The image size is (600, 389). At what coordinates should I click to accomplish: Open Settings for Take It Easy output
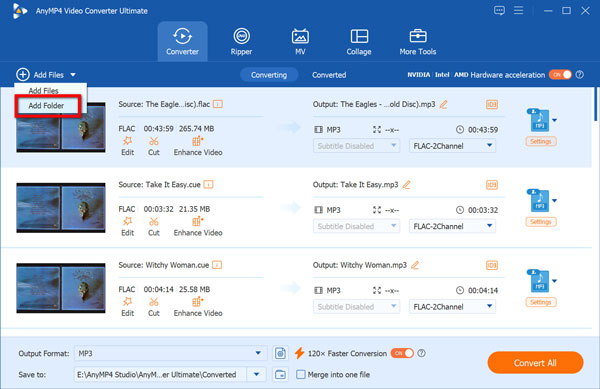541,222
